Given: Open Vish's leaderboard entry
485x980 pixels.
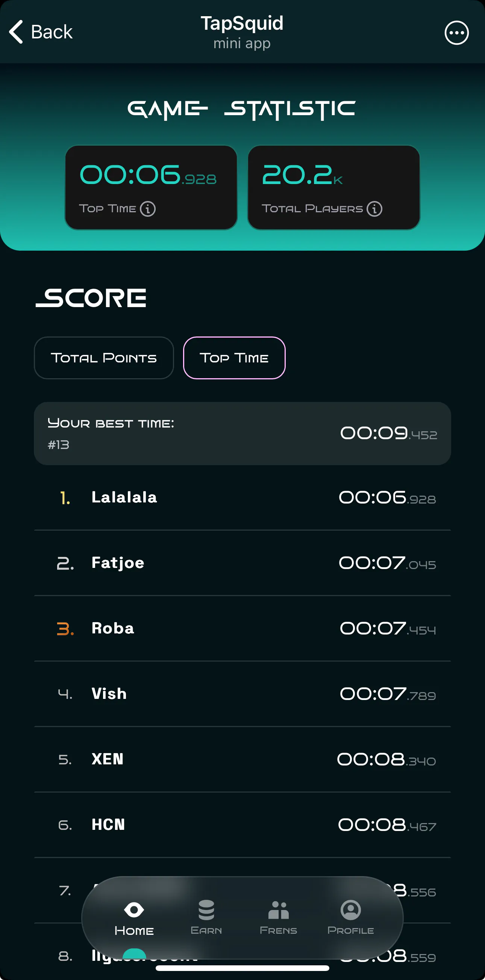Looking at the screenshot, I should point(242,694).
